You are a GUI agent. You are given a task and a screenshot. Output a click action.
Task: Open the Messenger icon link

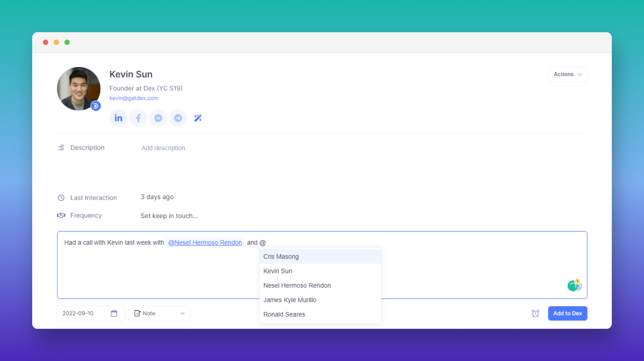click(158, 118)
